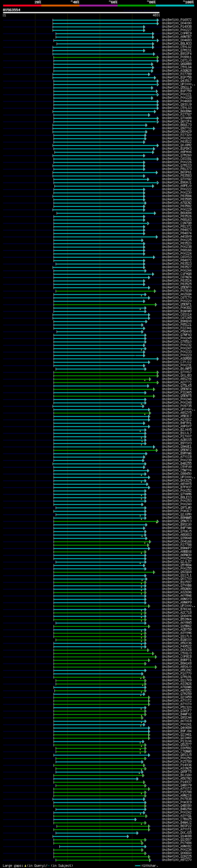The image size is (197, 868).
Task: Open hit UniRef100_P16972
Action: [x=176, y=20]
